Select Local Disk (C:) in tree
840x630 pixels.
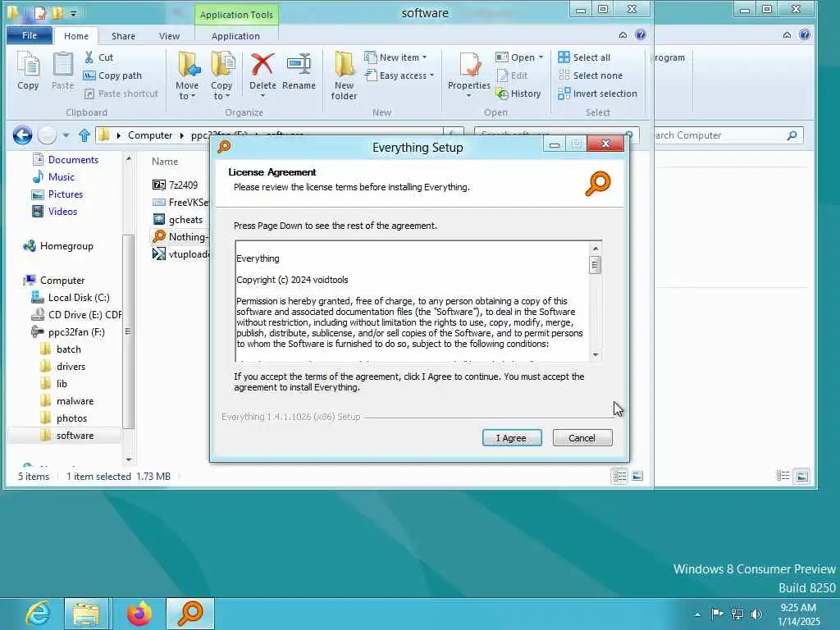point(79,297)
